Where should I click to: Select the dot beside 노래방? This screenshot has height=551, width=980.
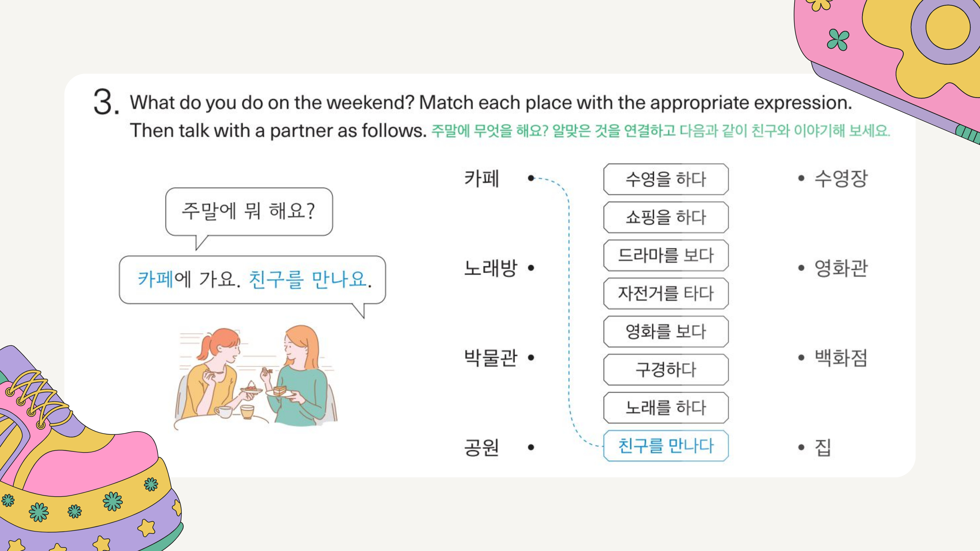point(531,268)
